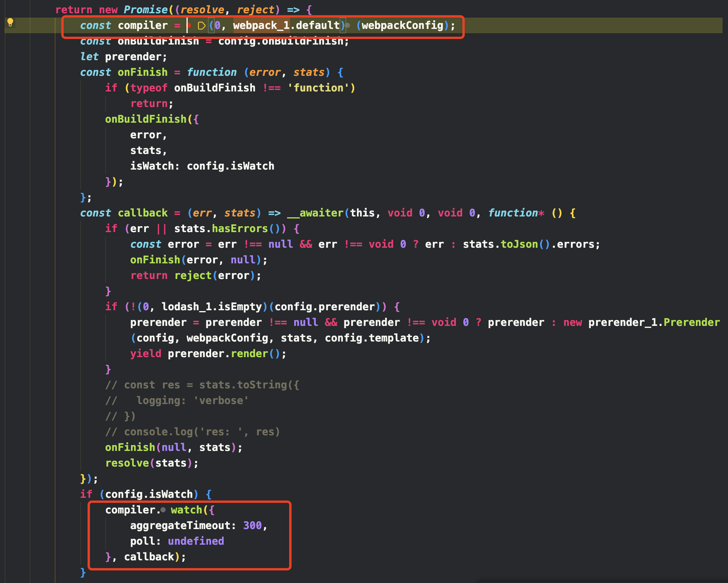Click 'config.template' argument
728x583 pixels.
click(x=372, y=338)
